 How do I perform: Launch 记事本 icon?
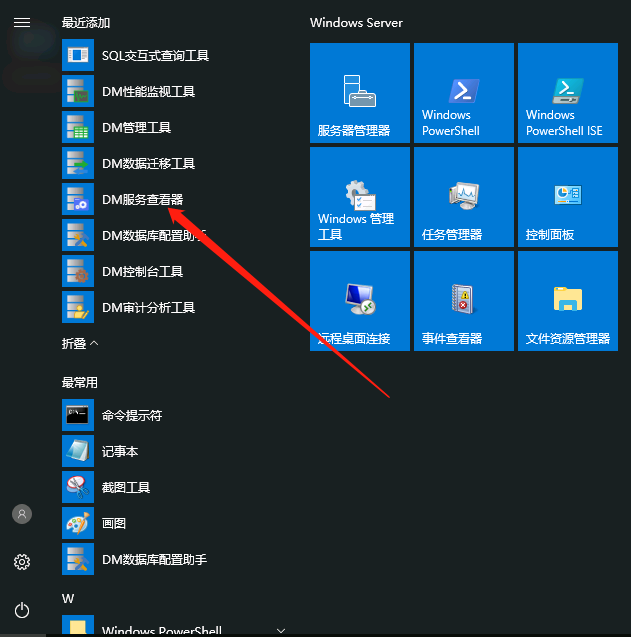click(78, 451)
